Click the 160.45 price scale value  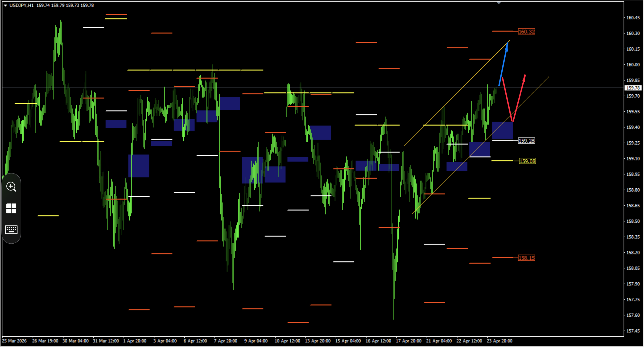click(633, 17)
